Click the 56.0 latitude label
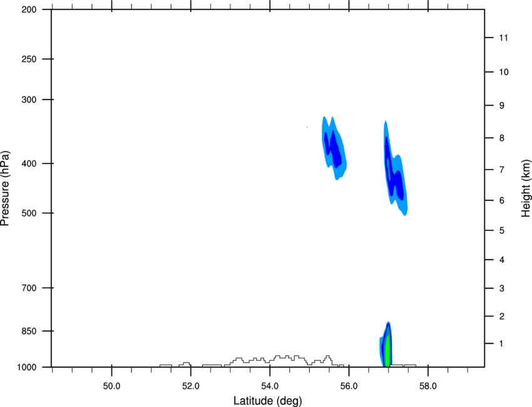532x407 pixels. (349, 386)
